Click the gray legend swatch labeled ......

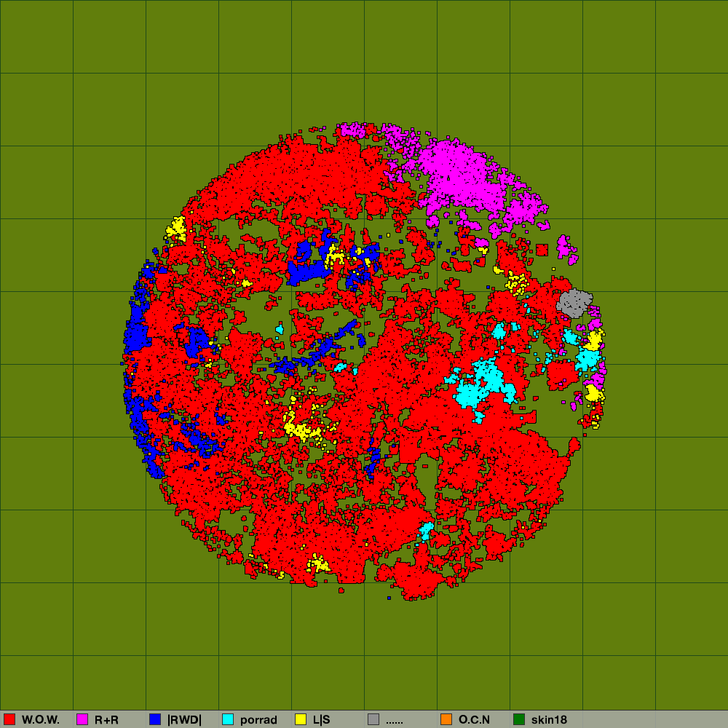click(x=373, y=719)
